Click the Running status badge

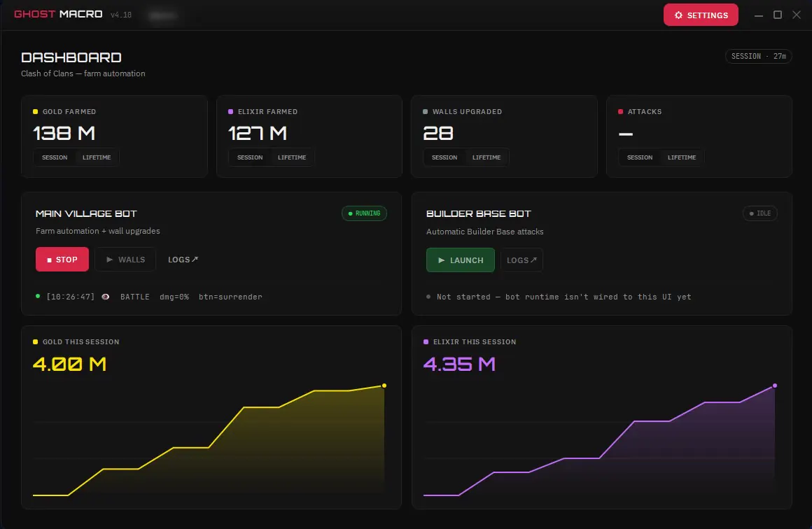364,213
